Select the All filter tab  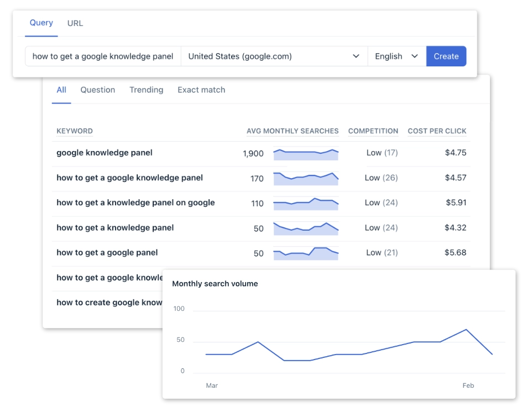61,90
